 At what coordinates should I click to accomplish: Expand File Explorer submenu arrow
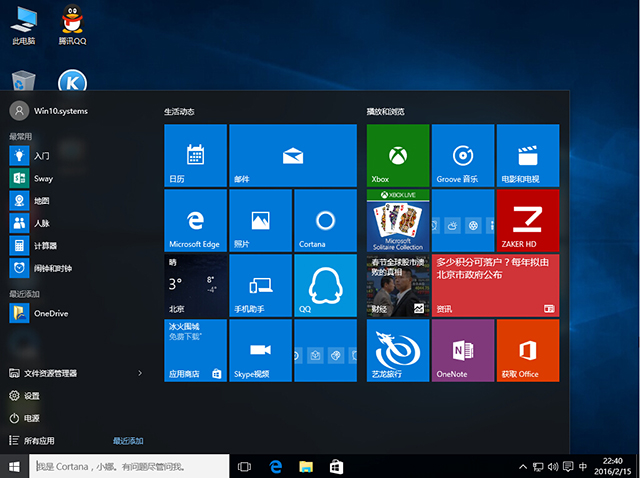pyautogui.click(x=140, y=373)
